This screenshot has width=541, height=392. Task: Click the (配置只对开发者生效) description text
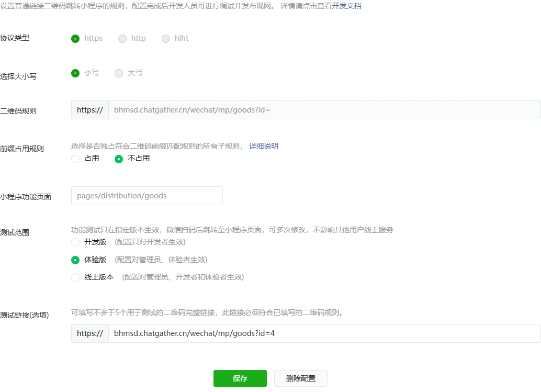[150, 242]
